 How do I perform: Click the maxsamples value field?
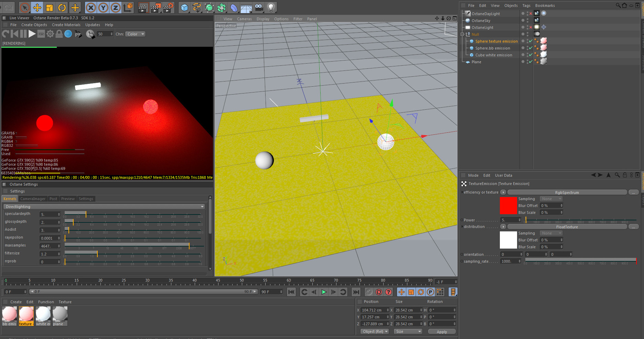coord(50,246)
